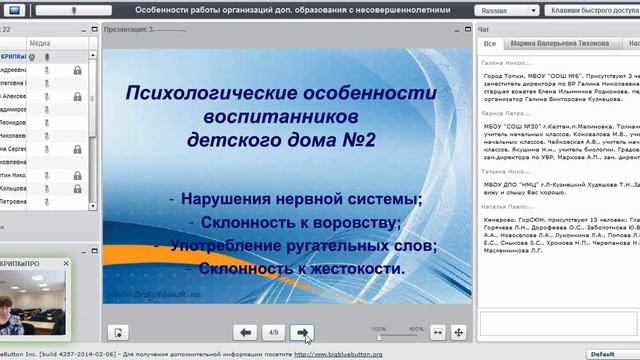Click the pan/move tool button

tap(458, 333)
